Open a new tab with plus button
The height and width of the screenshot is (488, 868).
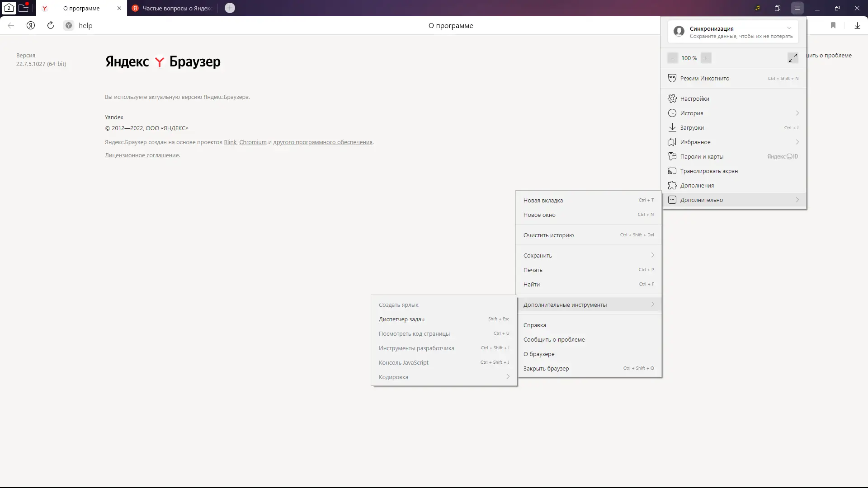pos(230,8)
